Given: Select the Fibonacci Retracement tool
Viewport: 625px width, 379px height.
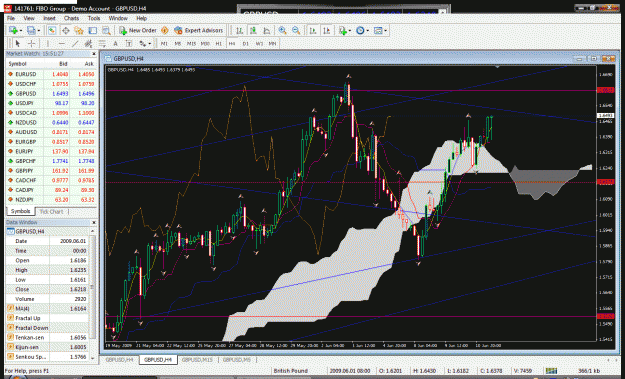Looking at the screenshot, I should tap(102, 43).
